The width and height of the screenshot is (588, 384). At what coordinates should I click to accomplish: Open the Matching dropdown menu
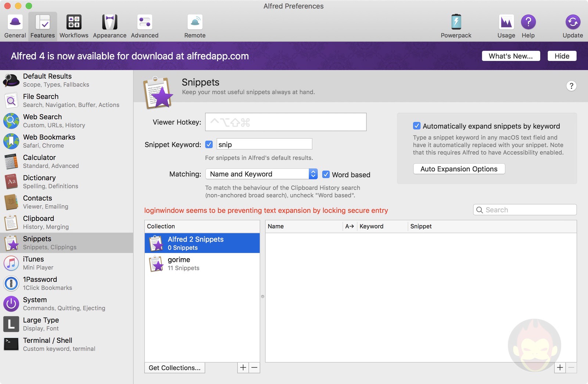[x=261, y=174]
